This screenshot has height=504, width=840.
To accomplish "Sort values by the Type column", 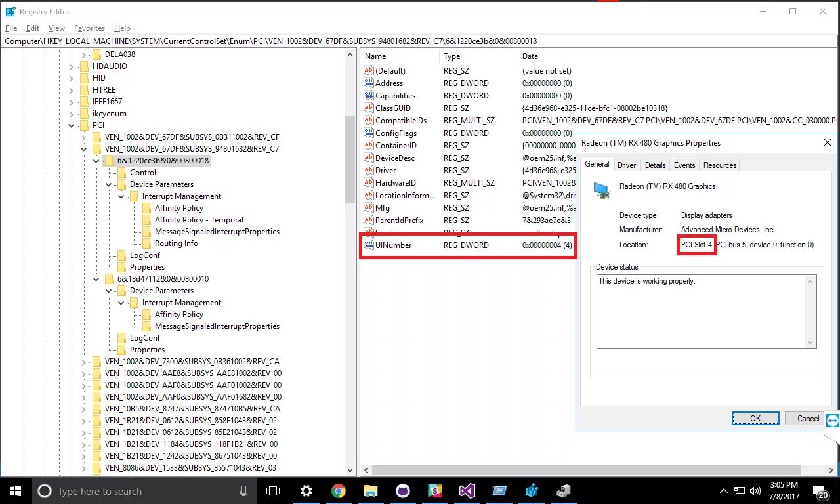I will click(x=478, y=56).
